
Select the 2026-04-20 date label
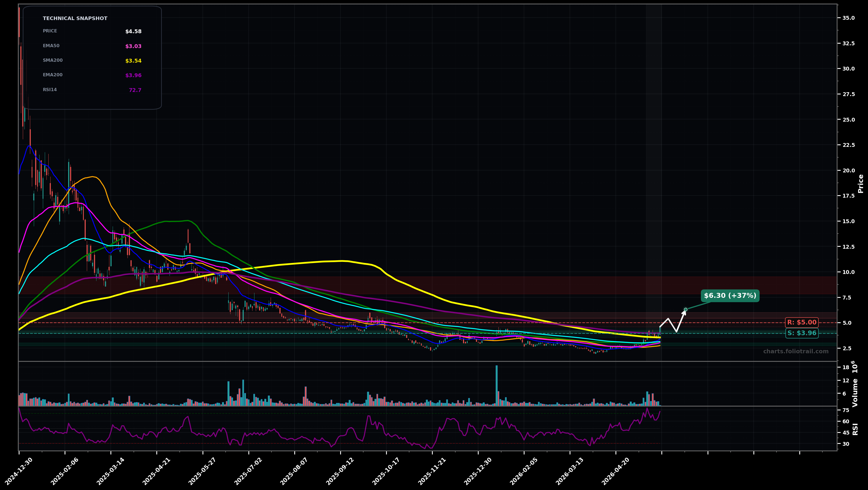(x=615, y=471)
